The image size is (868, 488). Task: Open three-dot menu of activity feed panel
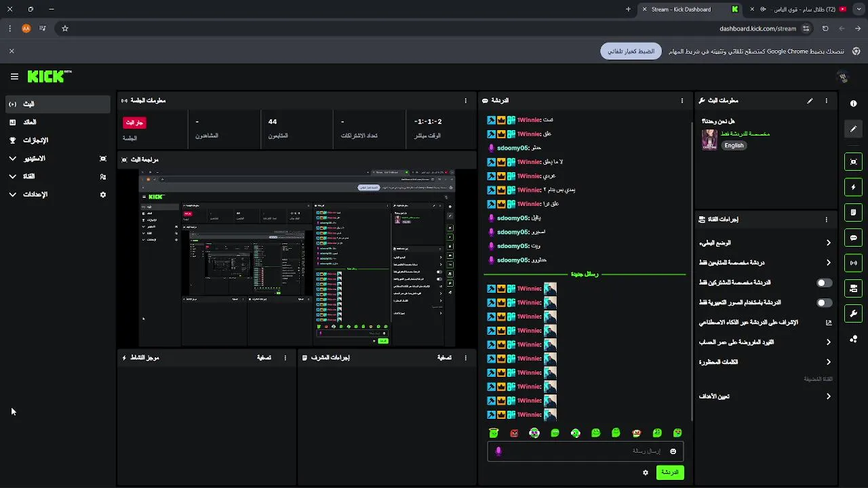pyautogui.click(x=285, y=357)
